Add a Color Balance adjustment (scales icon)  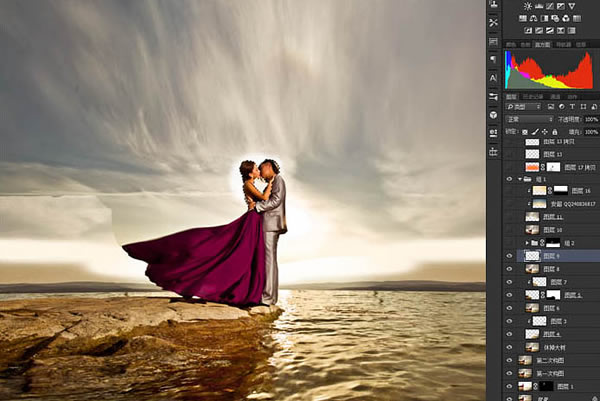point(533,18)
